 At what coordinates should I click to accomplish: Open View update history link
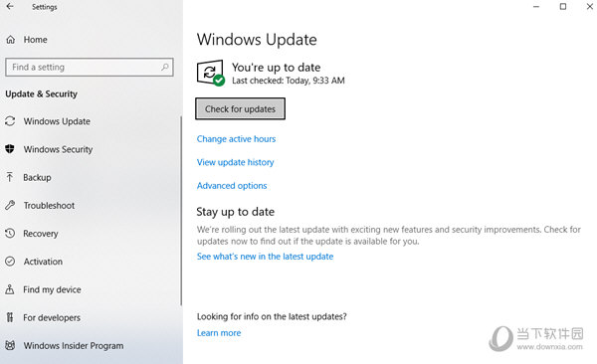[235, 162]
